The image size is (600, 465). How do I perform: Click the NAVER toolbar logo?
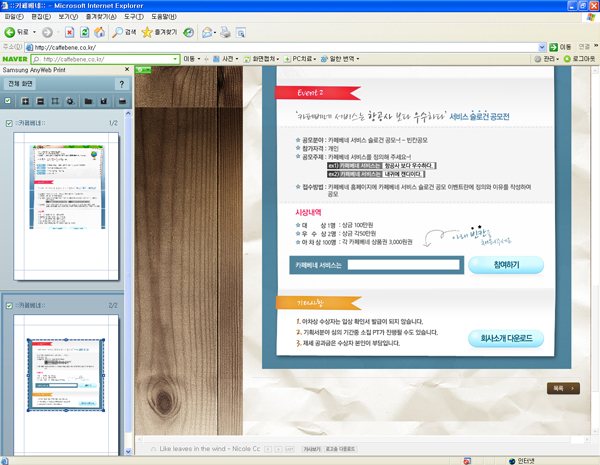click(15, 59)
